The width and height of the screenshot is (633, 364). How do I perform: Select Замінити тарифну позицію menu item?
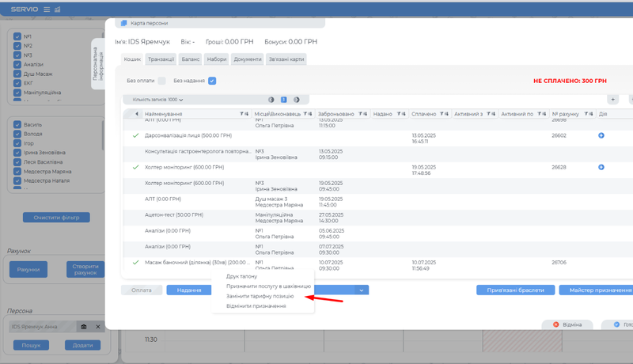click(x=260, y=296)
